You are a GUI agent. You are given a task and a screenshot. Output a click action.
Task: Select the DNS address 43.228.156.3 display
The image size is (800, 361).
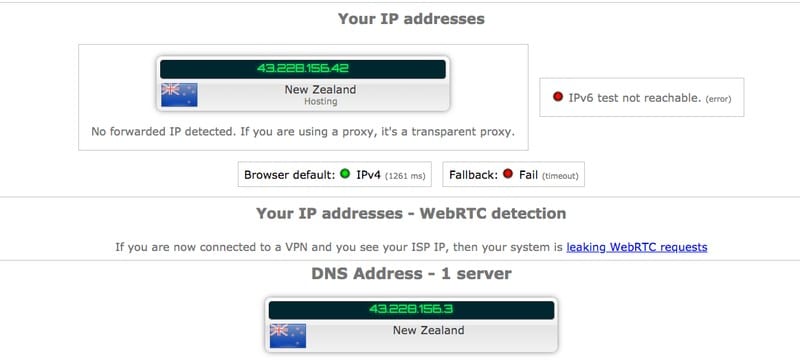(x=411, y=310)
